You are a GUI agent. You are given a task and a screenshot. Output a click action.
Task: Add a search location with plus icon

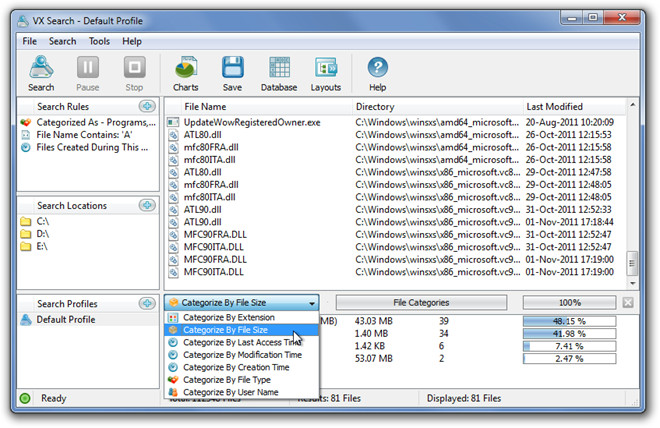point(147,205)
